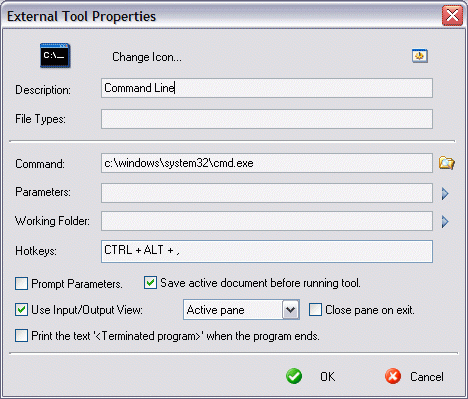This screenshot has height=399, width=468.
Task: Click the star icon at top right
Action: tap(420, 56)
